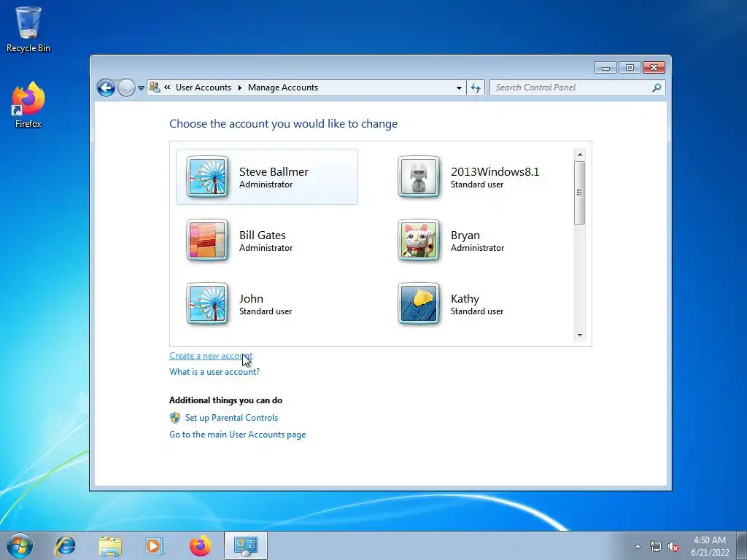Viewport: 747px width, 560px height.
Task: Navigate to User Accounts breadcrumb
Action: point(204,87)
